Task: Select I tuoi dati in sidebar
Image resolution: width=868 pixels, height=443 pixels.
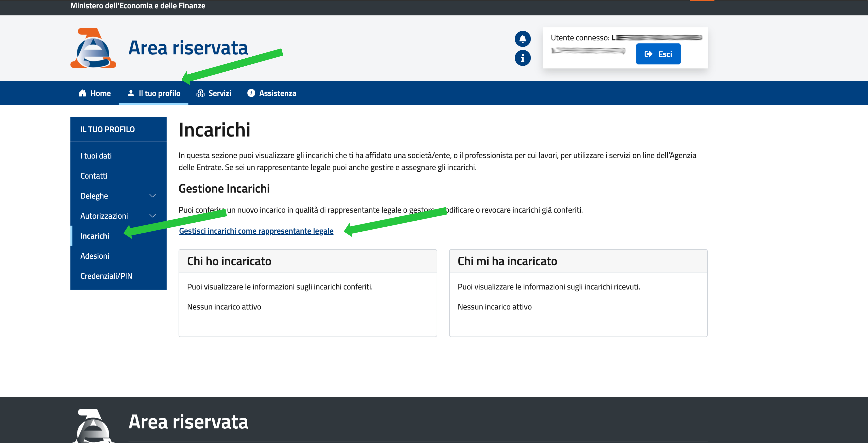Action: coord(96,156)
